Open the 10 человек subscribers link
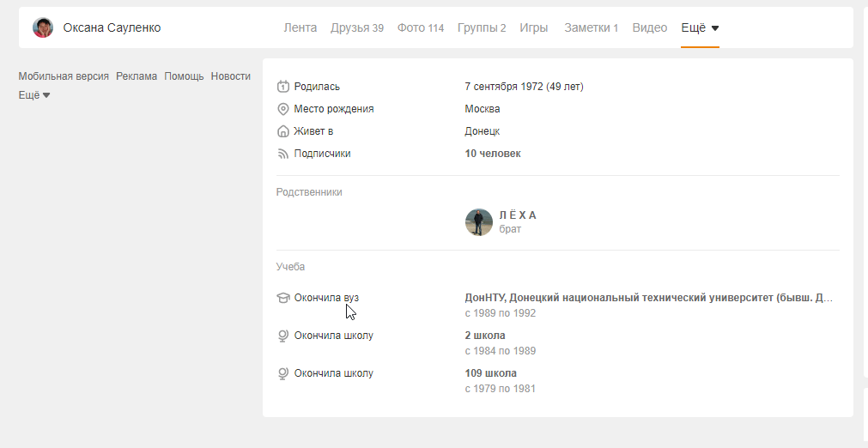This screenshot has width=868, height=448. pyautogui.click(x=493, y=154)
